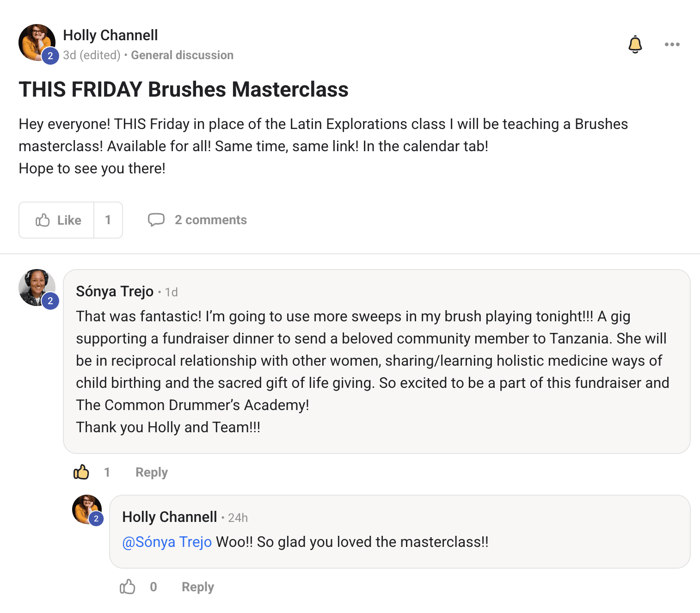The height and width of the screenshot is (613, 700).
Task: Open Holly Channell's name in the reply
Action: coord(169,517)
